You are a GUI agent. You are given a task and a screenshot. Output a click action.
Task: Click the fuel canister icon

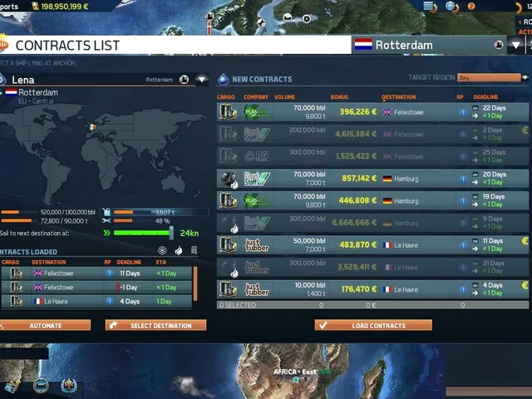106,212
